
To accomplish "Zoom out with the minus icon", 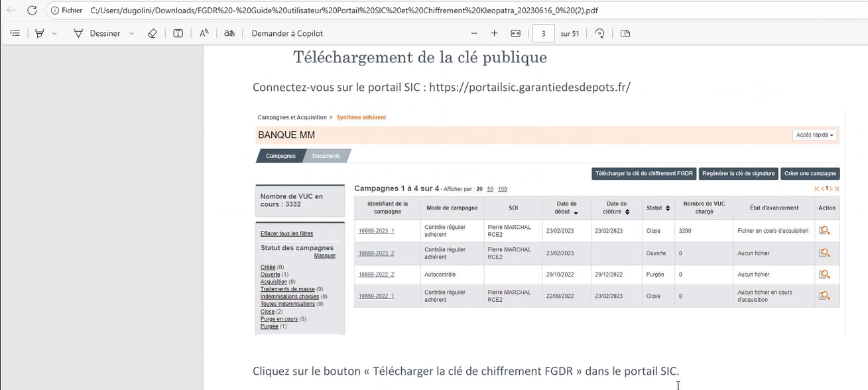I will click(473, 33).
